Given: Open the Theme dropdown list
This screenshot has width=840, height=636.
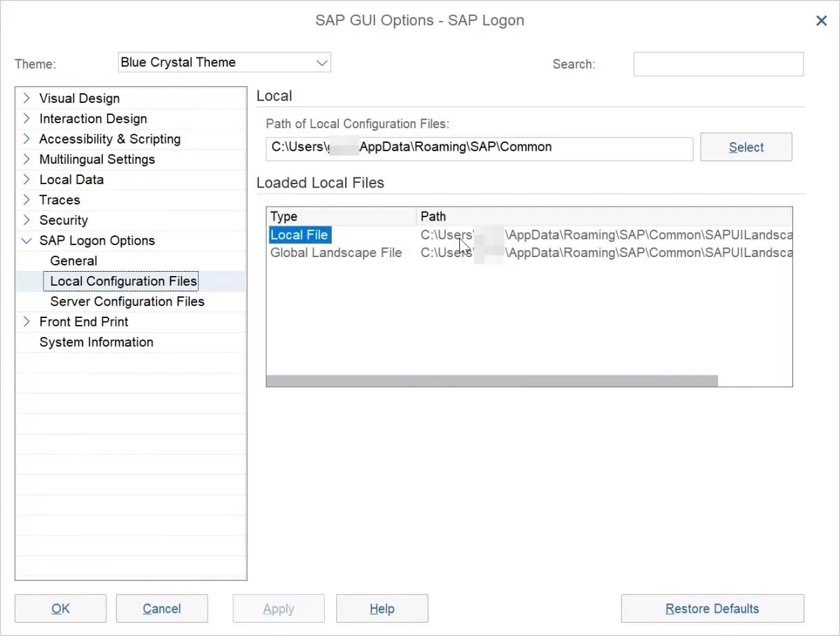Looking at the screenshot, I should click(x=321, y=62).
